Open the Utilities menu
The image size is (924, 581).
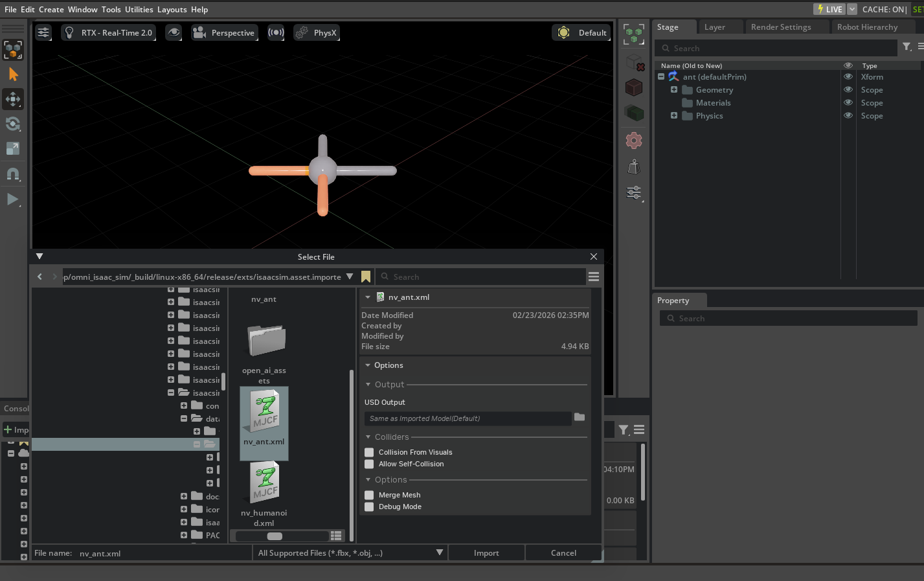pyautogui.click(x=139, y=9)
